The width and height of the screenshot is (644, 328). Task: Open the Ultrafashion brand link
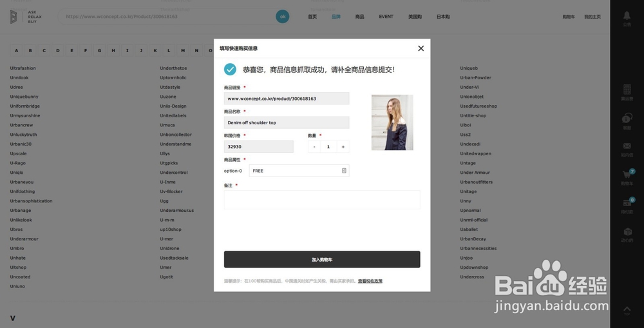[23, 68]
